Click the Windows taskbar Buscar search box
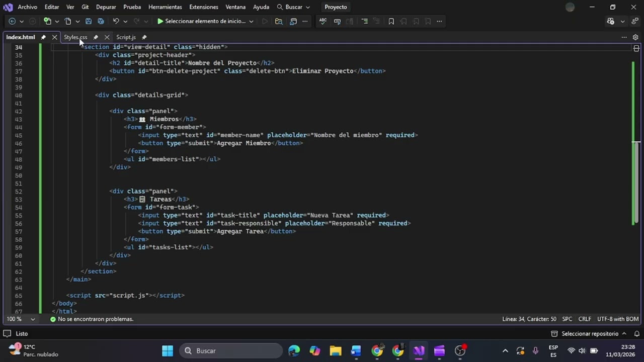 (231, 351)
